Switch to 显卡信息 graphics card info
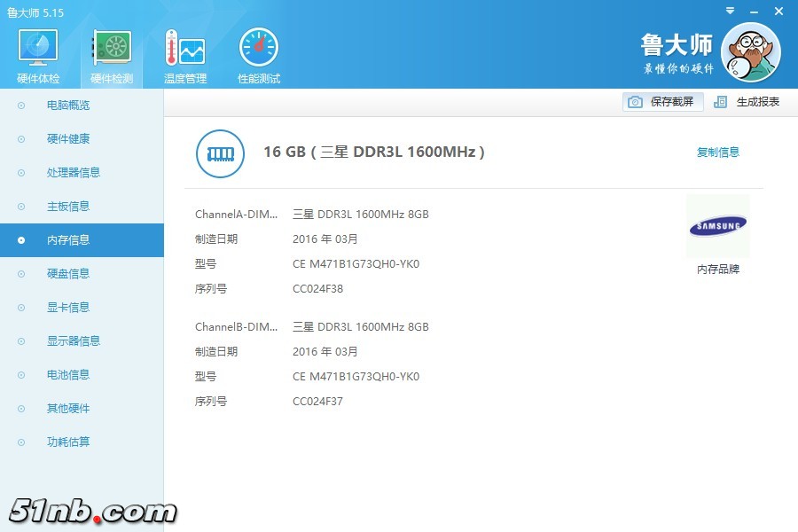Screen dimensions: 798x532 coord(68,308)
